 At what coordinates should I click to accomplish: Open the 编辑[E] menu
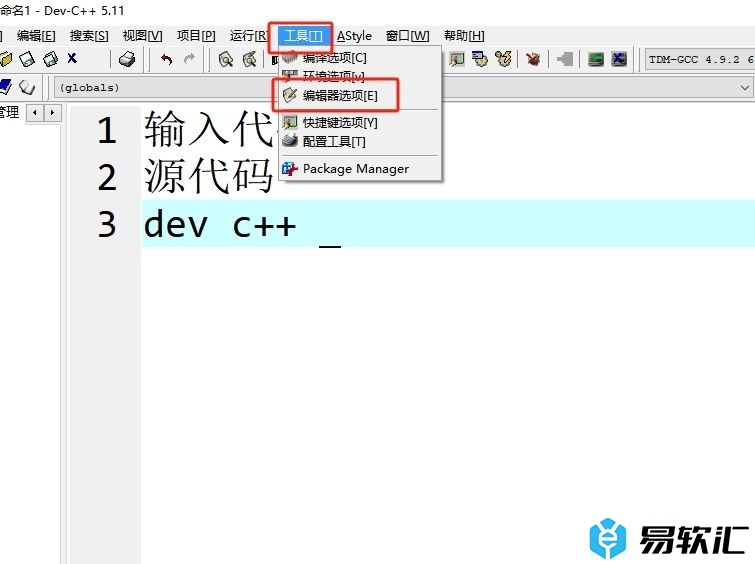(x=36, y=36)
